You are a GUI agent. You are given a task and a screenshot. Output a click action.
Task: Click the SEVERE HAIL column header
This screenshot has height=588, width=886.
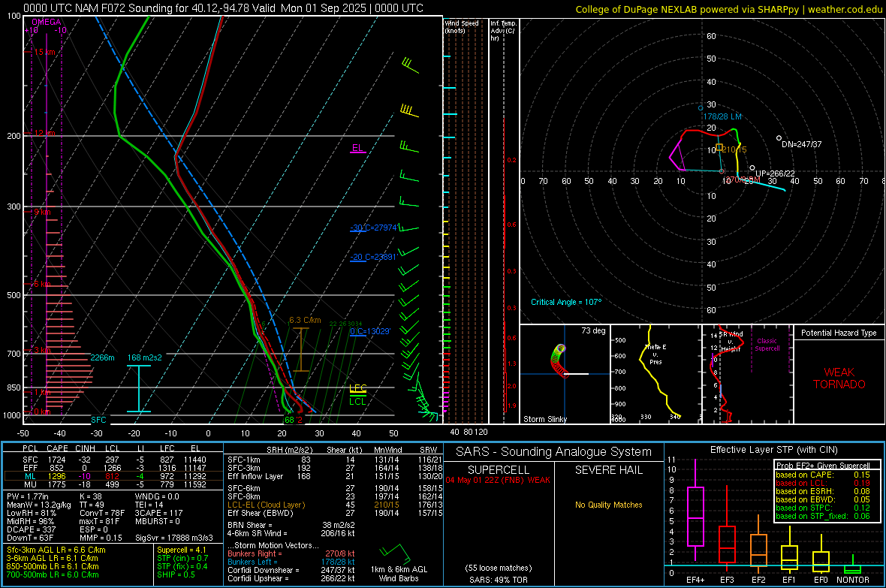point(608,470)
